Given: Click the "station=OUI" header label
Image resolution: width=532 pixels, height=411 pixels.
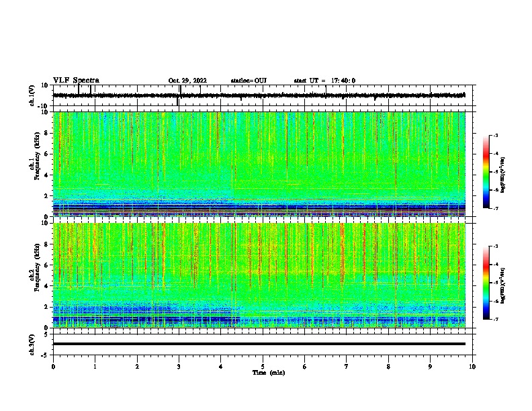Looking at the screenshot, I should click(249, 81).
